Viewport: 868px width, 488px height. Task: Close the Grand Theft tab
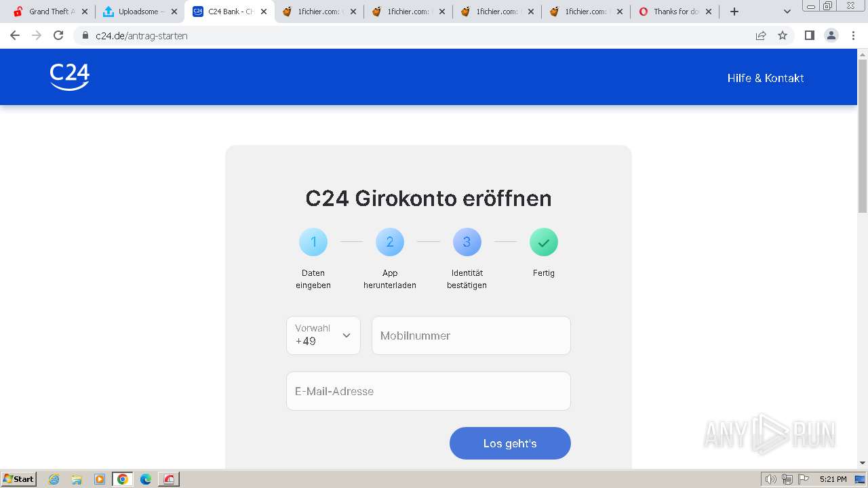tap(85, 12)
